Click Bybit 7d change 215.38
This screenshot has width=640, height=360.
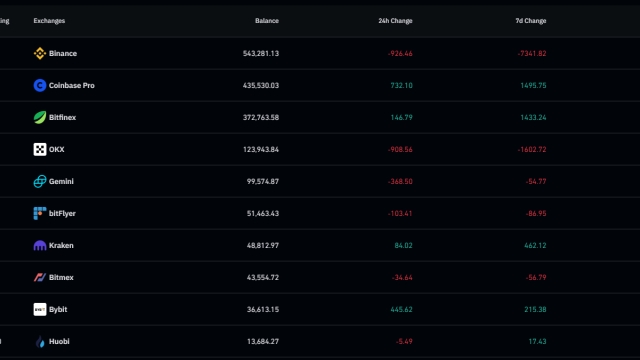(535, 309)
